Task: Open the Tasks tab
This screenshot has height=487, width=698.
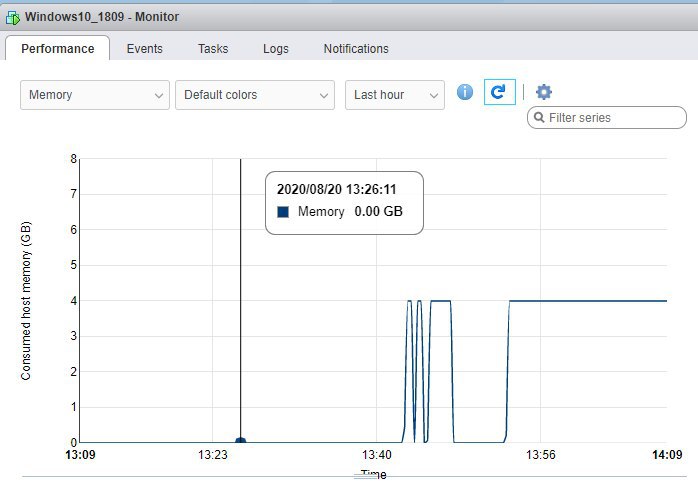Action: pos(213,49)
